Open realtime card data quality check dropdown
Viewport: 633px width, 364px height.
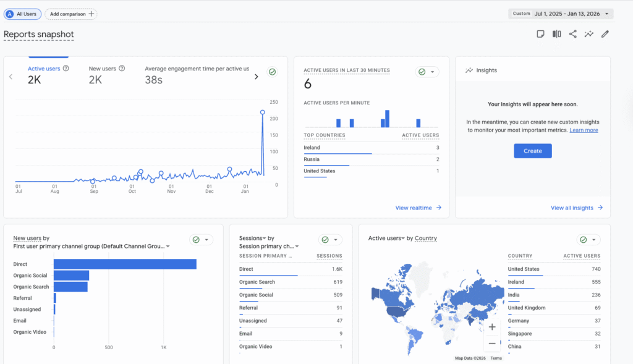pos(427,72)
